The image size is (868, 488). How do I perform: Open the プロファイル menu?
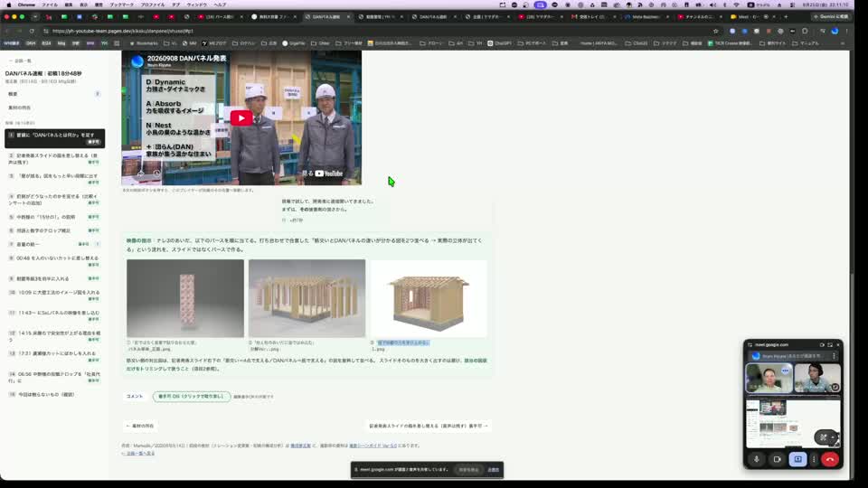click(x=152, y=5)
